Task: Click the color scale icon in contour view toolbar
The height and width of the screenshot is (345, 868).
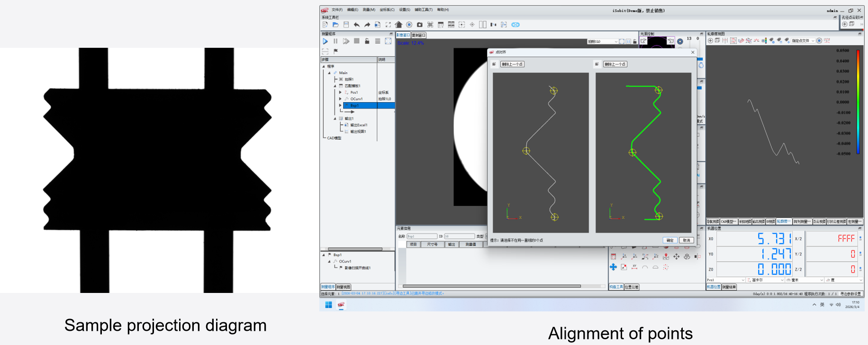Action: pos(764,41)
